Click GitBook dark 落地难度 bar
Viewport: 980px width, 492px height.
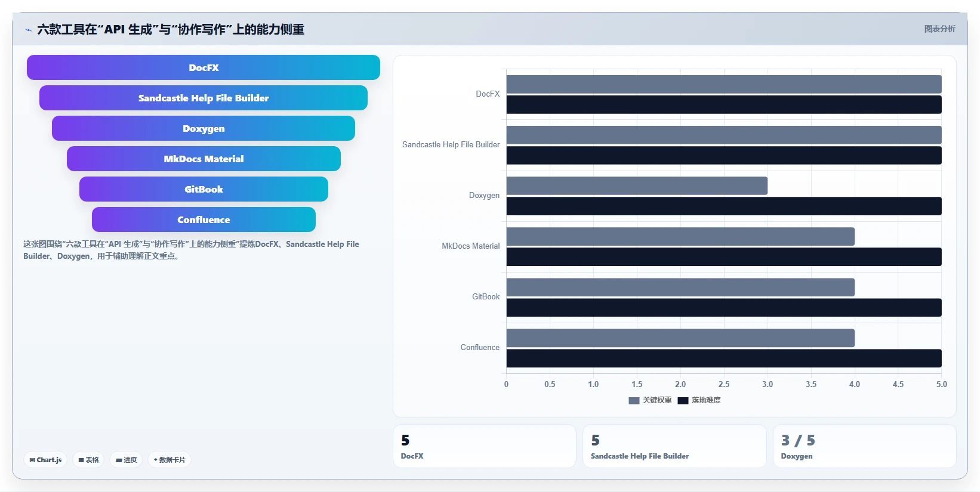tap(724, 307)
